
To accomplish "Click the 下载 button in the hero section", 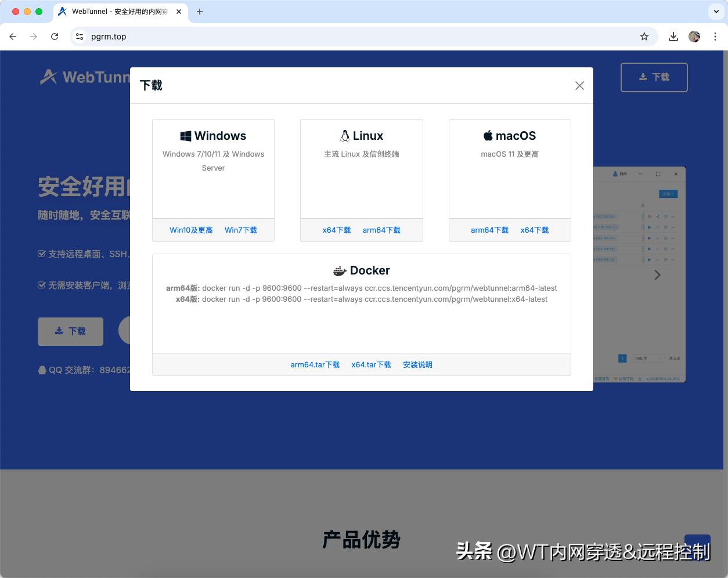I will pos(70,331).
